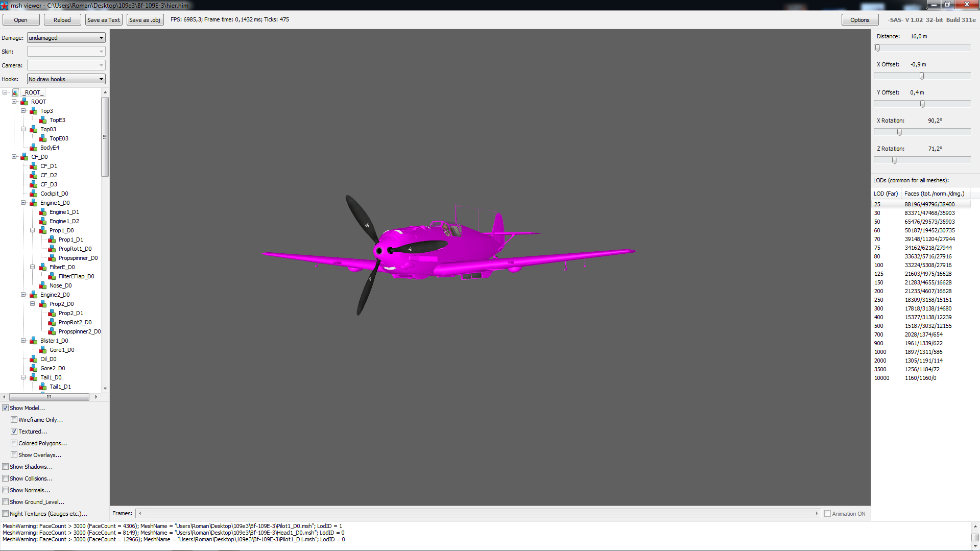This screenshot has width=980, height=551.
Task: Click the Distance slider handle
Action: pyautogui.click(x=877, y=48)
